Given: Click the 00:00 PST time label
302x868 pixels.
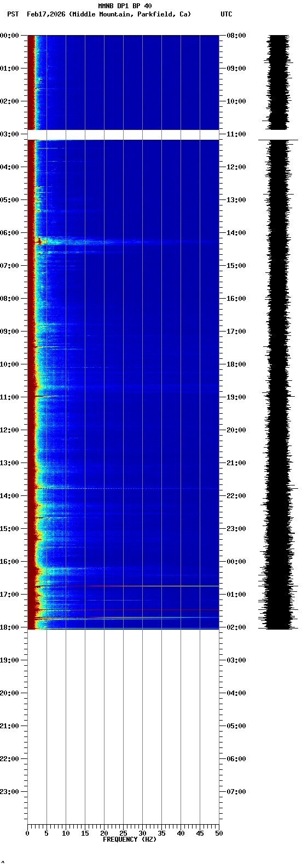Looking at the screenshot, I should pyautogui.click(x=9, y=36).
